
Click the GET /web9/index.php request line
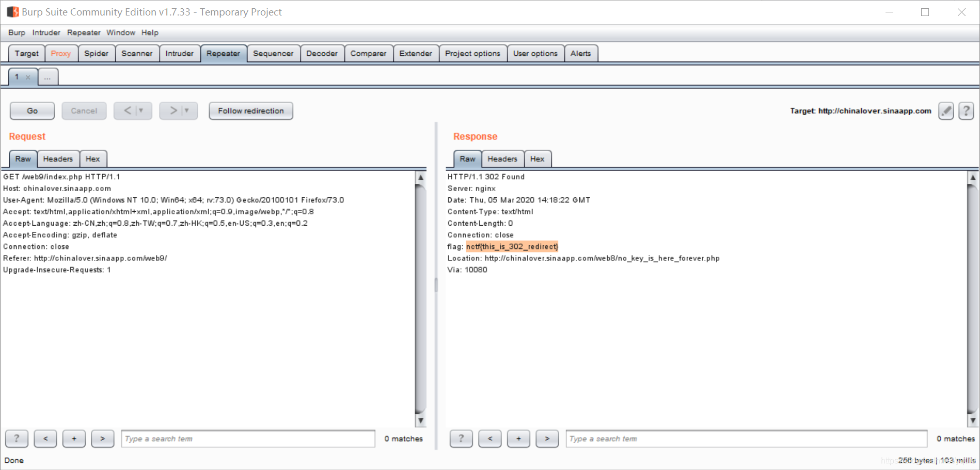click(61, 177)
